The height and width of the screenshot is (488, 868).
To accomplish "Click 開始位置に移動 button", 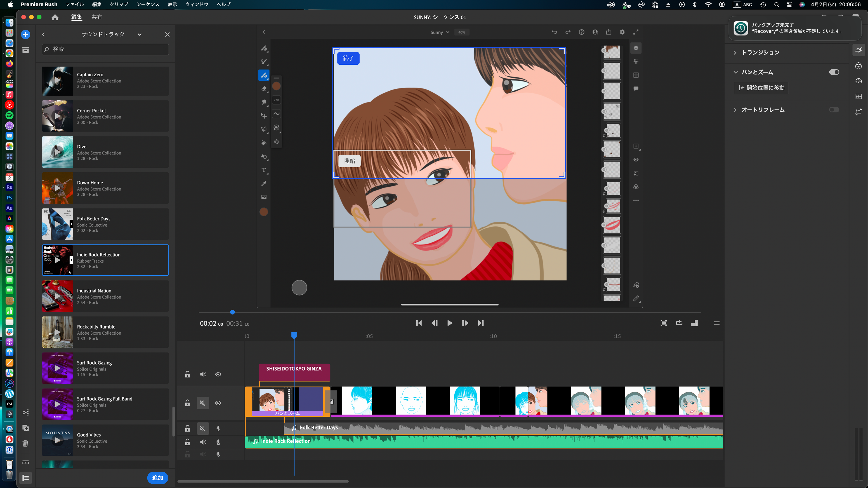I will [x=761, y=88].
